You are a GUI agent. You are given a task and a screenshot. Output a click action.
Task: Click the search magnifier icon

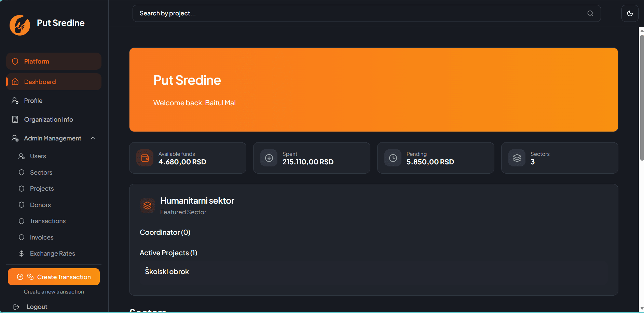click(590, 13)
